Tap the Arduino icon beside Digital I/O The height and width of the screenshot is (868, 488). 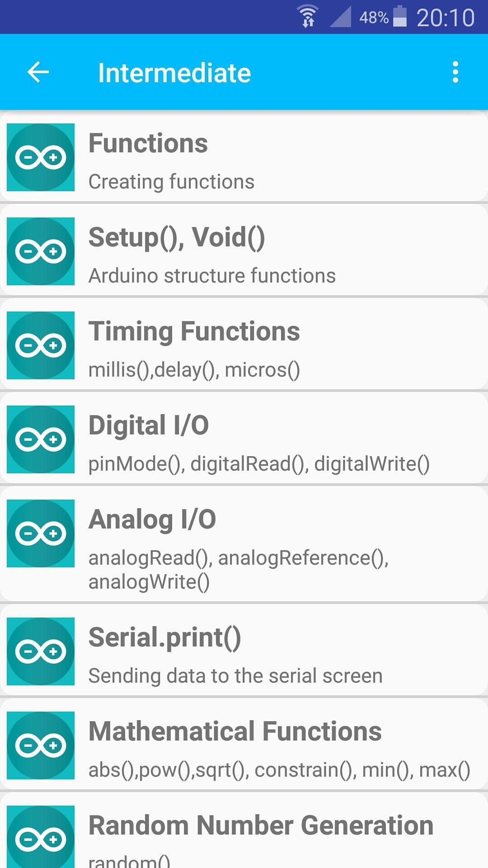coord(41,439)
